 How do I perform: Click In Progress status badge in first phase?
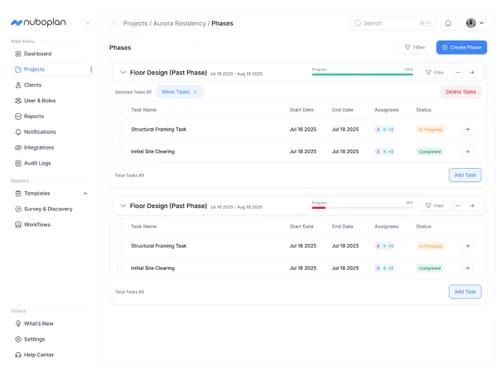tap(430, 129)
